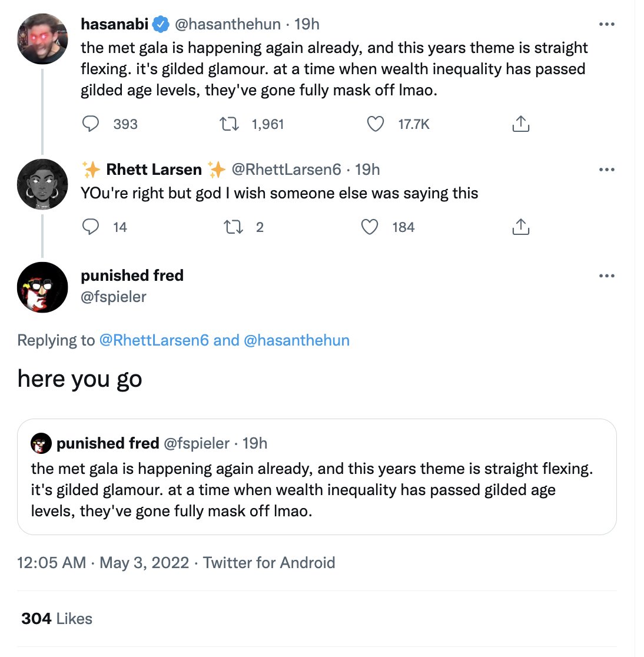
Task: Open the tweet timestamp 12:05 AM May 3, 2022
Action: [103, 562]
